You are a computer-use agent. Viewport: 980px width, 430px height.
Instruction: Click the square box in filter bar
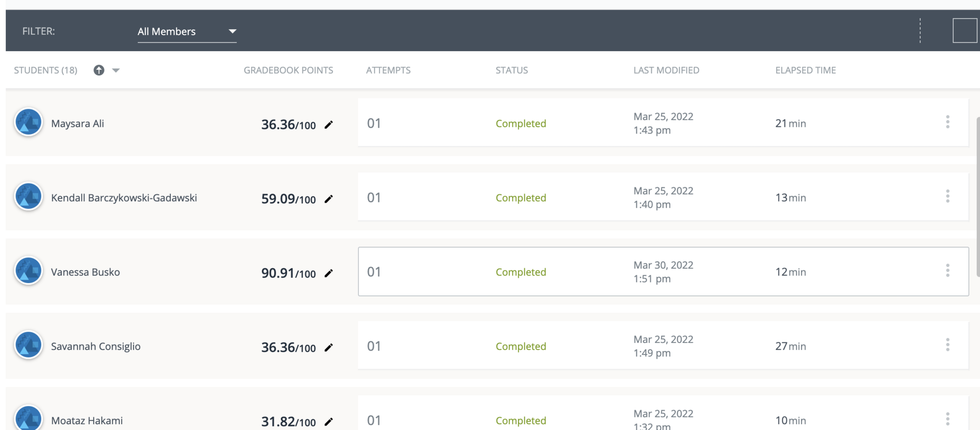click(964, 31)
